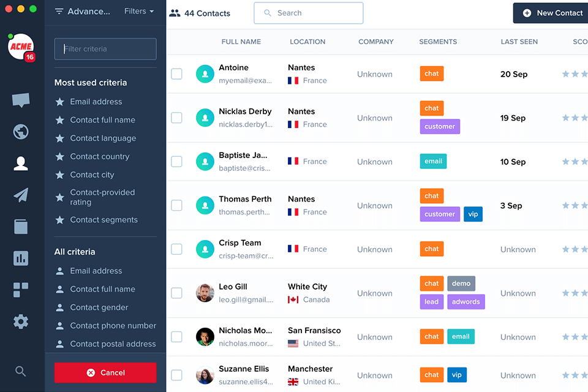588x392 pixels.
Task: Open the Inbox chat bubble icon
Action: (21, 100)
